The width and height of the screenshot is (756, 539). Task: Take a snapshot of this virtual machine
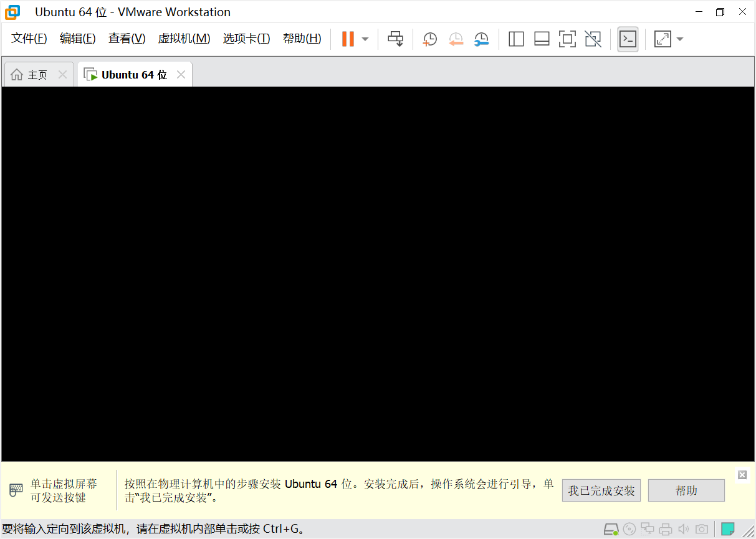[430, 39]
